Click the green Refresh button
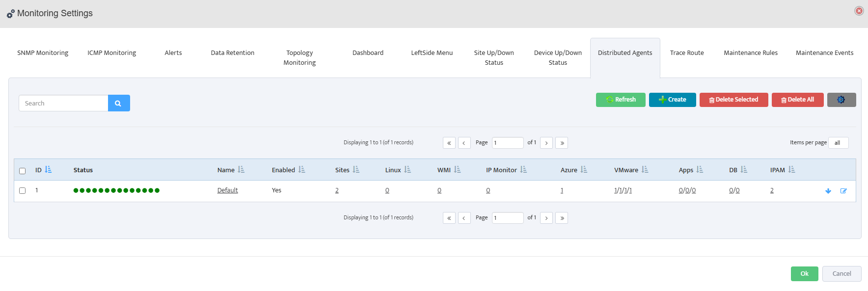This screenshot has width=868, height=291. coord(621,100)
